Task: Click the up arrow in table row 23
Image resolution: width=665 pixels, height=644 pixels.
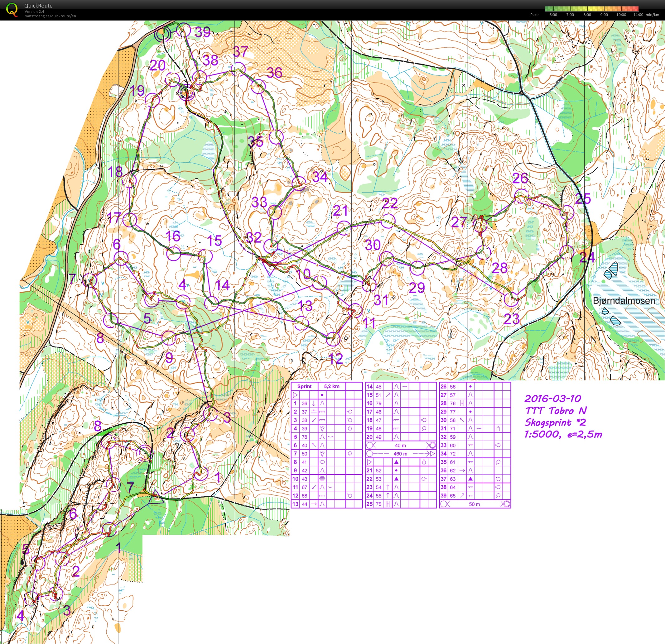Action: tap(388, 487)
